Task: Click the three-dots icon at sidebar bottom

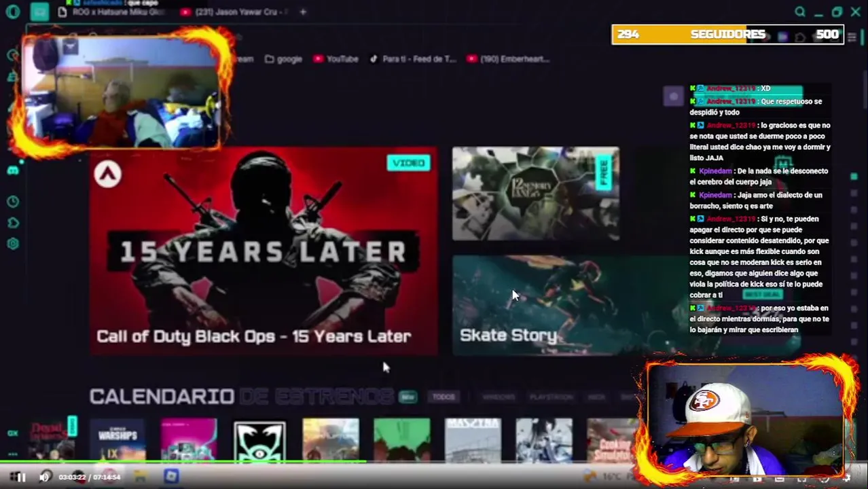Action: coord(12,454)
